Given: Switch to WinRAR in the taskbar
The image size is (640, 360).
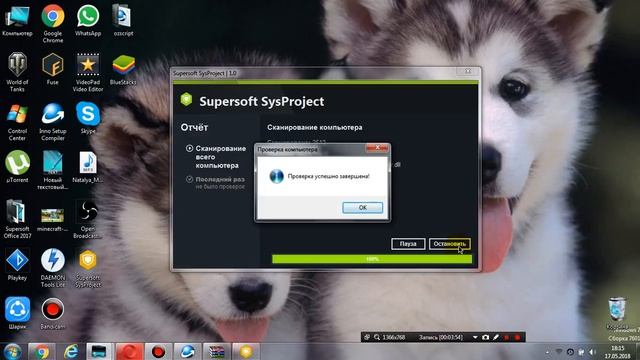Looking at the screenshot, I should click(x=216, y=351).
